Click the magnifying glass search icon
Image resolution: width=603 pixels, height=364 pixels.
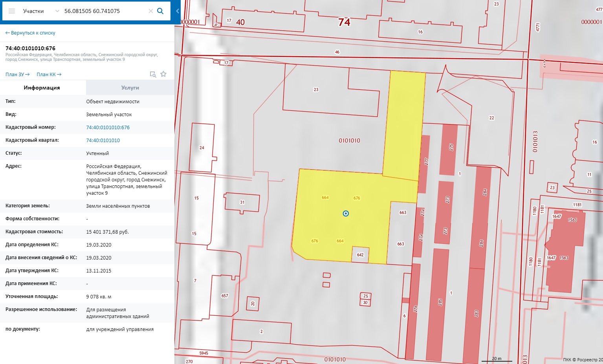click(160, 11)
